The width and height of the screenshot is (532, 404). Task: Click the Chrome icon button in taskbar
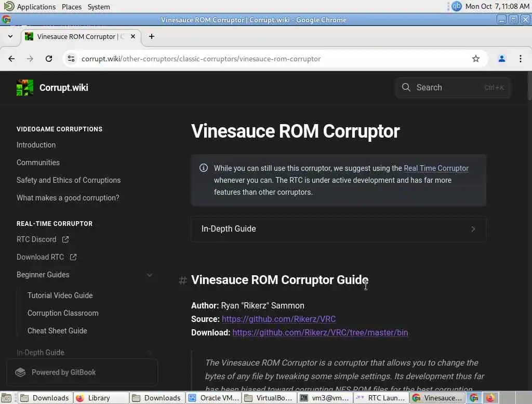(x=474, y=398)
